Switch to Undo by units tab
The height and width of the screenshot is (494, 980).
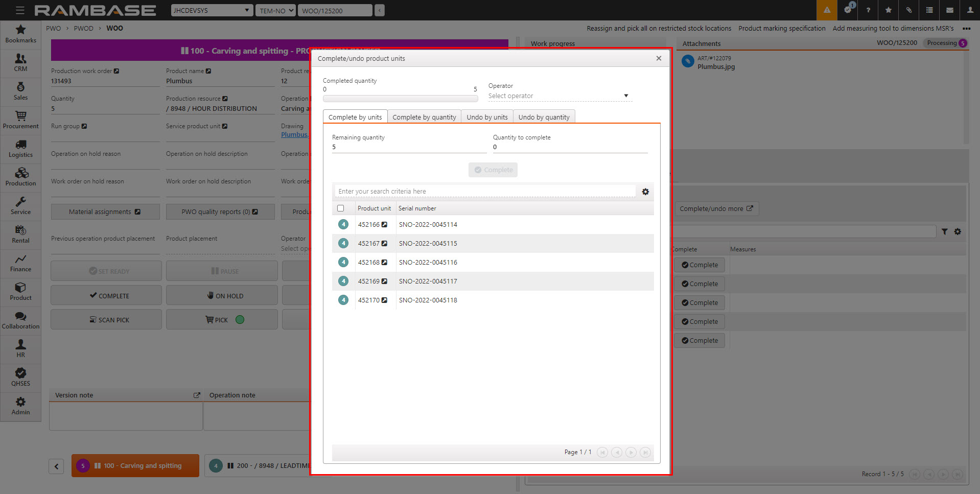(x=487, y=117)
